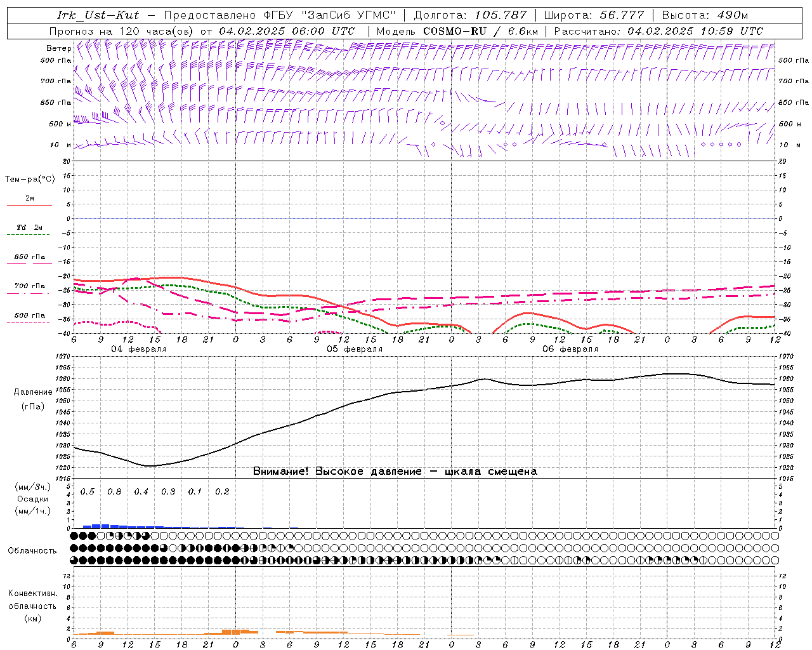Image resolution: width=812 pixels, height=650 pixels.
Task: Click the Тем-ра(°C) temperature axis title
Action: click(30, 180)
